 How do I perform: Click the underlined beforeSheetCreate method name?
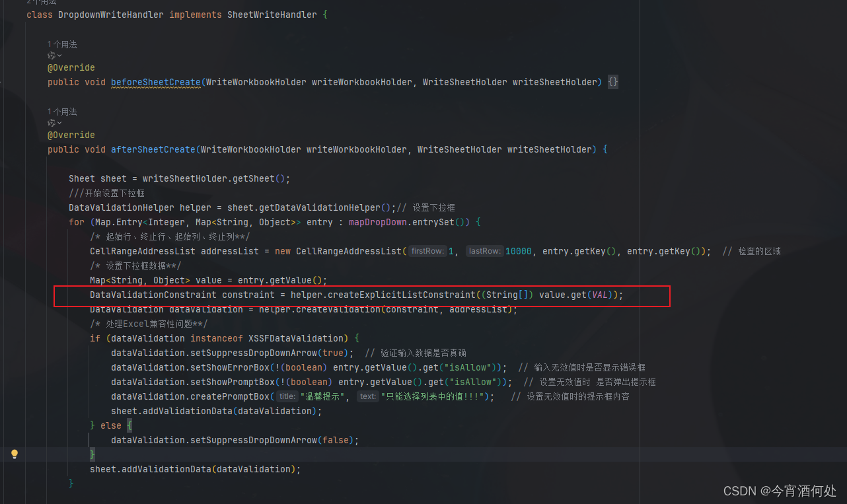[156, 82]
